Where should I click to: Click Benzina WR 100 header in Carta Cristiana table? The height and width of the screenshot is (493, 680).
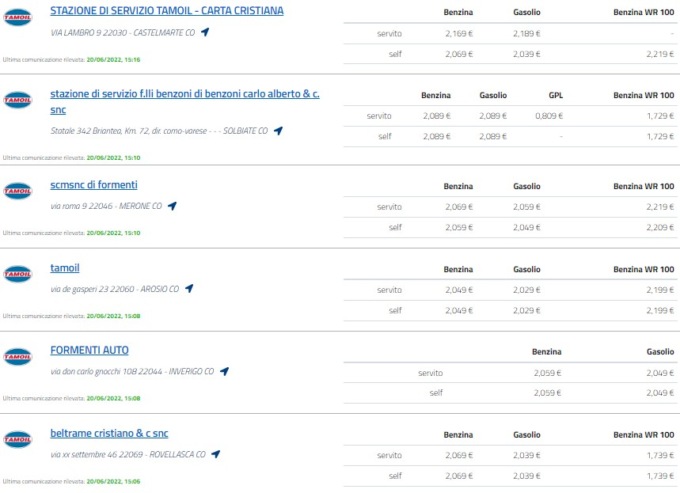pos(644,12)
